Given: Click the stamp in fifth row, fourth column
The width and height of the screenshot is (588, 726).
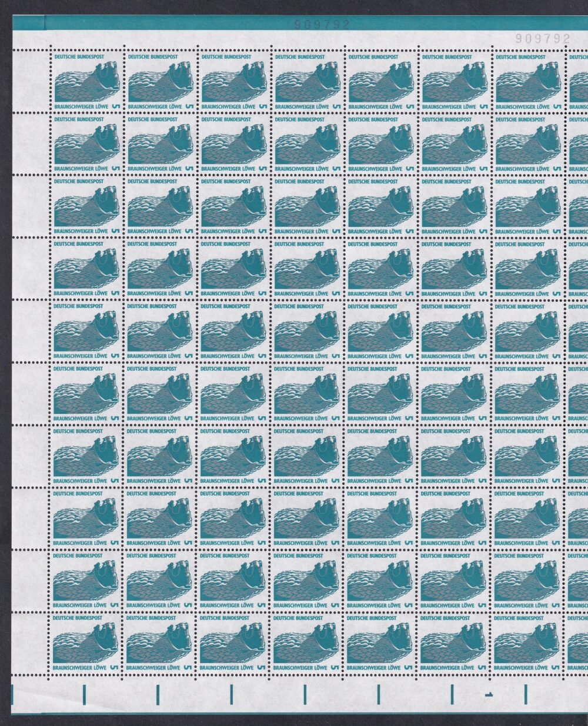Looking at the screenshot, I should tap(307, 331).
